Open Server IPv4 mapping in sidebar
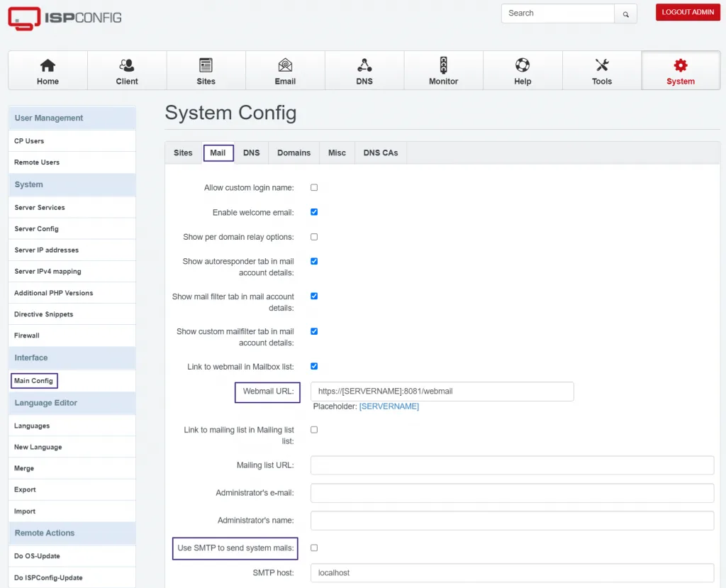This screenshot has width=726, height=588. point(72,272)
